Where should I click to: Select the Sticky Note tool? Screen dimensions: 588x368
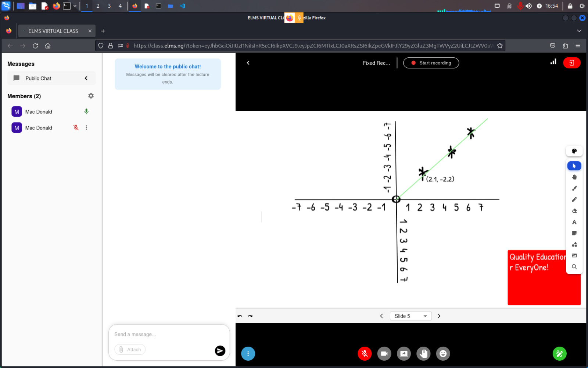coord(574,233)
